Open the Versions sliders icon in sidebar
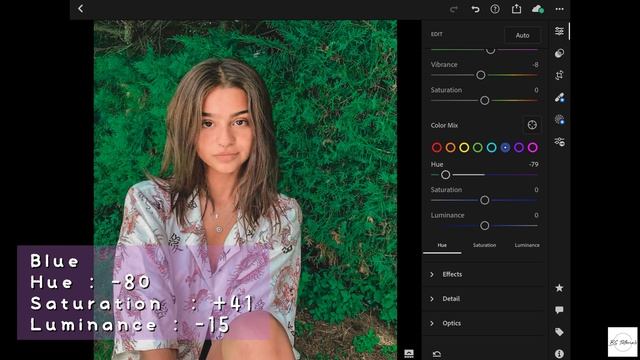 (x=559, y=142)
